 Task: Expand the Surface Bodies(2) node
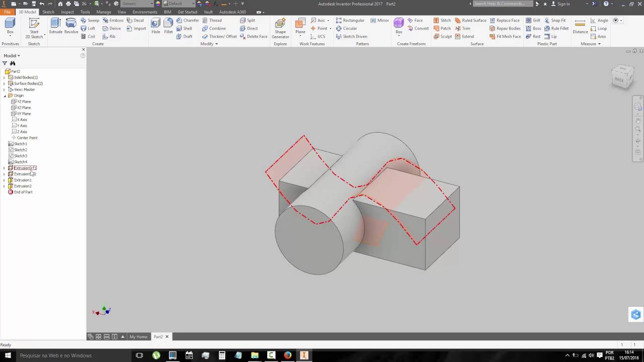4,83
